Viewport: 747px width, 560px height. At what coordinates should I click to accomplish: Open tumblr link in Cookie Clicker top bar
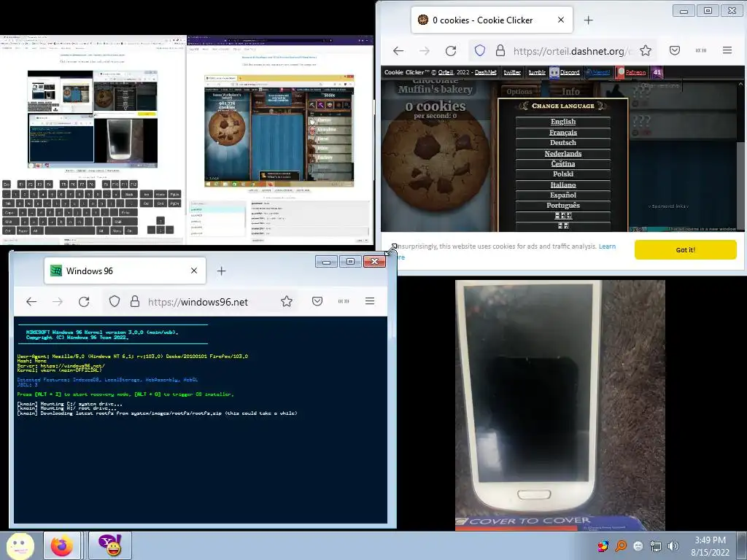pos(537,72)
